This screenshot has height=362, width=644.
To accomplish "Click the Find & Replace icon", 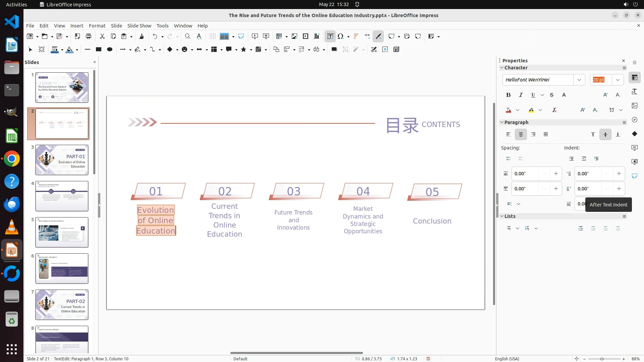I will [187, 36].
